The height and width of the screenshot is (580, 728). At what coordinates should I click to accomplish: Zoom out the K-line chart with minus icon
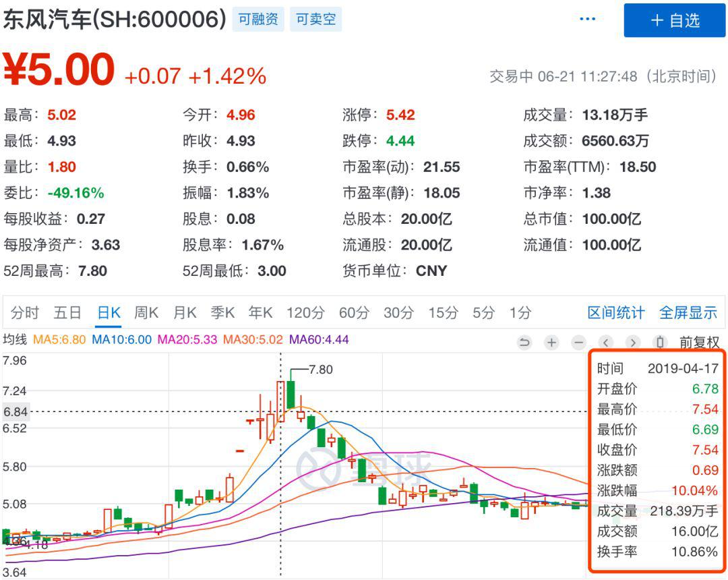(578, 343)
